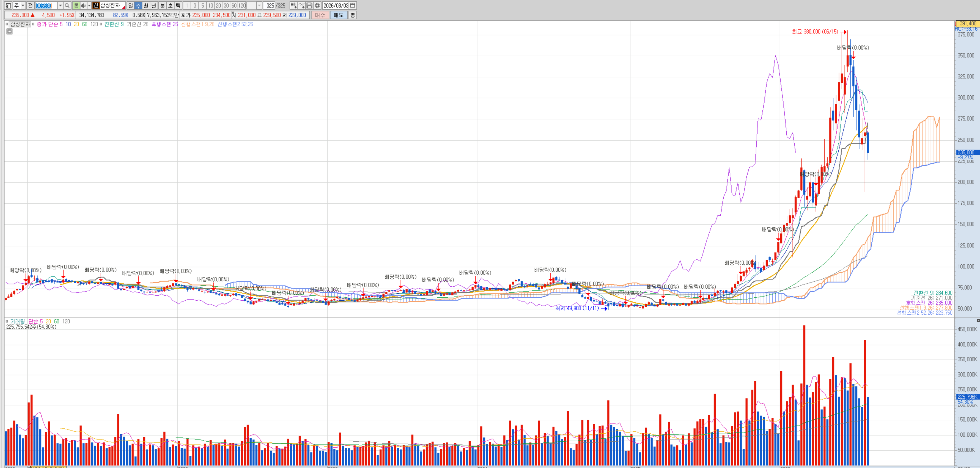Click the 거래량 volume legend label
980x468 pixels.
(x=18, y=321)
